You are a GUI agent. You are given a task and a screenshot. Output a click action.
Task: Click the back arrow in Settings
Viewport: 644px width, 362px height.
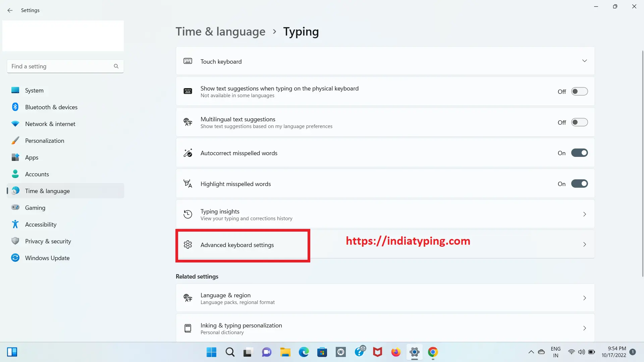click(10, 10)
